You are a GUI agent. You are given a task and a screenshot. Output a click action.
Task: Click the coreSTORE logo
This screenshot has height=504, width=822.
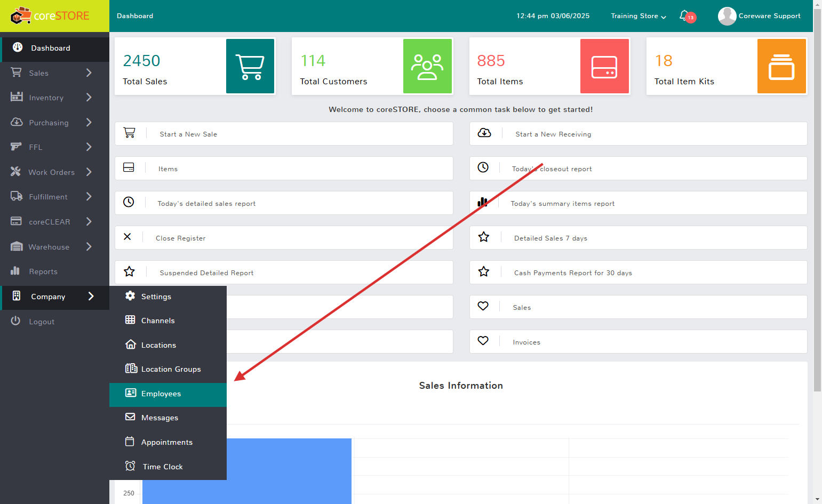click(50, 16)
